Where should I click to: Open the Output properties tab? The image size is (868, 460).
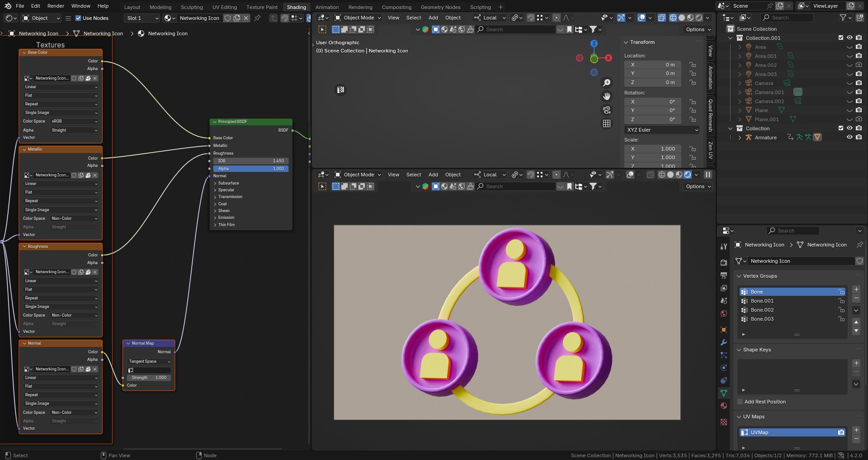click(724, 275)
